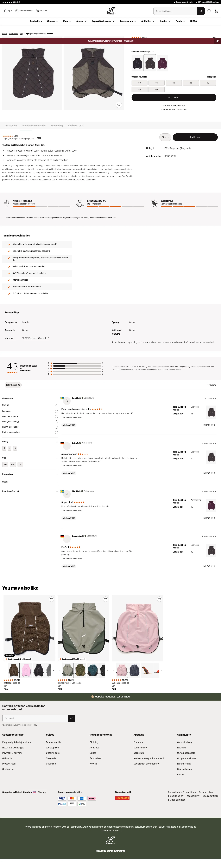The width and height of the screenshot is (221, 868).
Task: Select Language sort radio button
Action: point(56,411)
